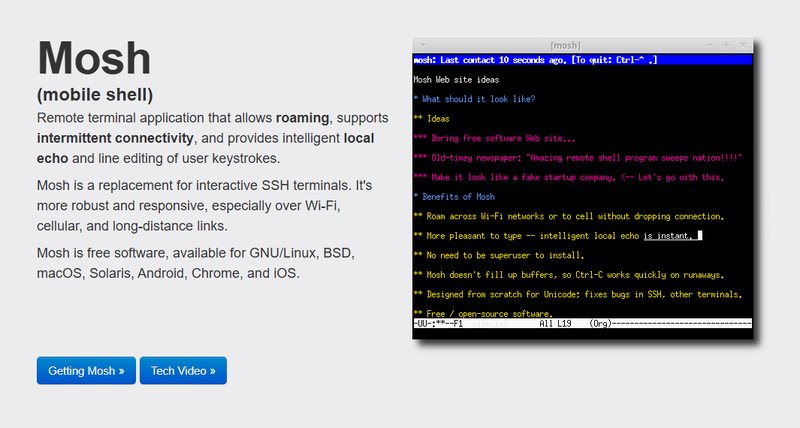Select the 'Mosh Web site ideas' terminal line
Viewport: 800px width, 428px height.
[x=463, y=79]
